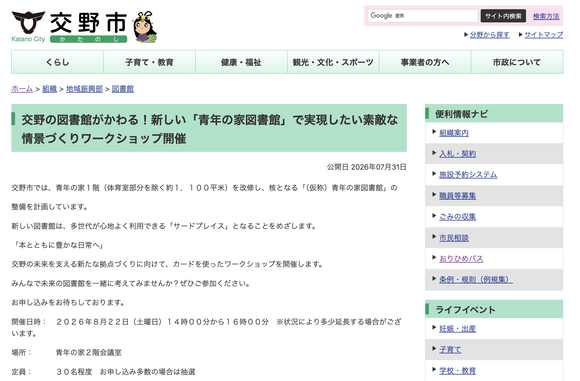Open the 条例・規則（例規集） sidebar link
Viewport: 580px width, 381px height.
[476, 279]
